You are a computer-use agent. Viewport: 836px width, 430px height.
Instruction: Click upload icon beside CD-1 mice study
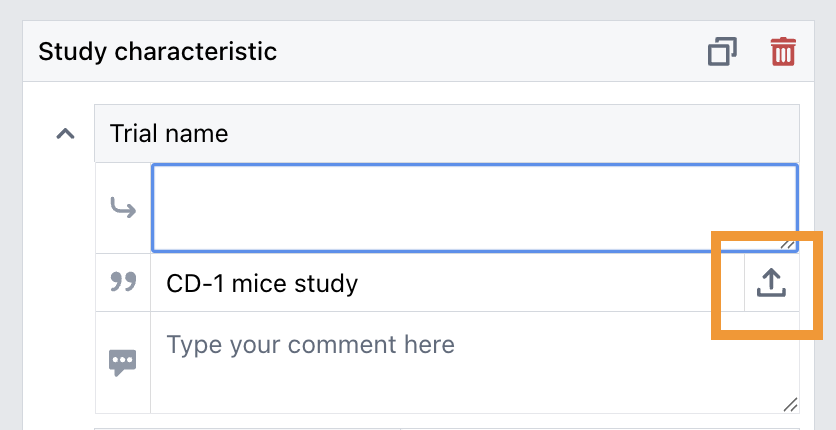coord(771,283)
